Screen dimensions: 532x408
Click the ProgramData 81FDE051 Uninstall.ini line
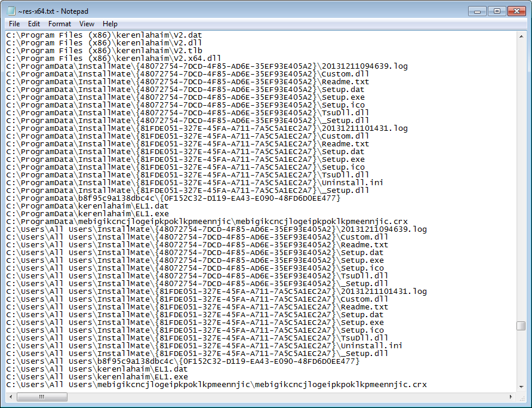coord(195,183)
